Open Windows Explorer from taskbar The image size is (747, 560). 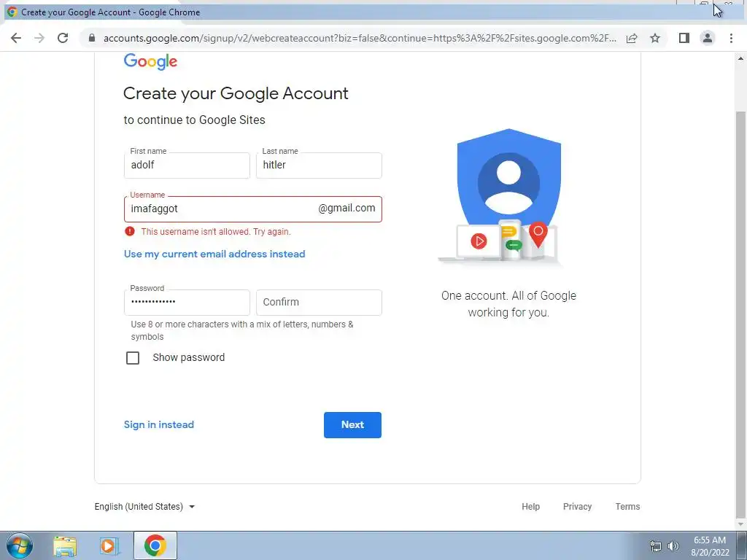tap(65, 546)
